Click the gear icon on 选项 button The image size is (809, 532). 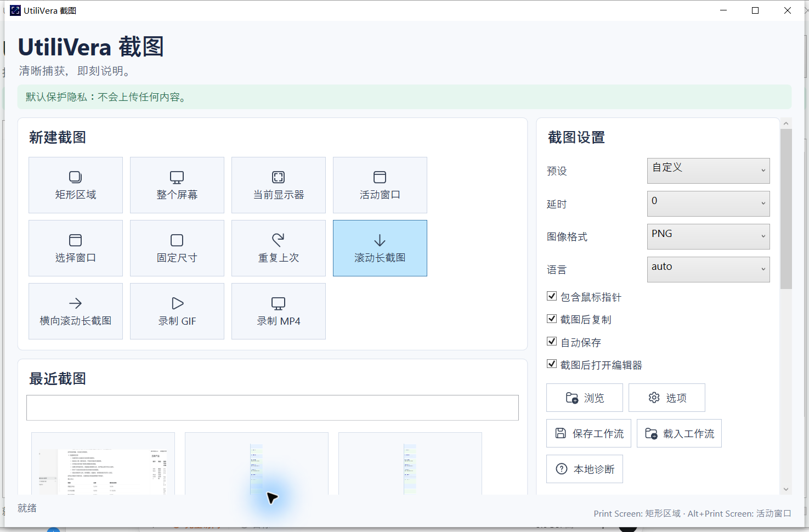click(x=654, y=398)
